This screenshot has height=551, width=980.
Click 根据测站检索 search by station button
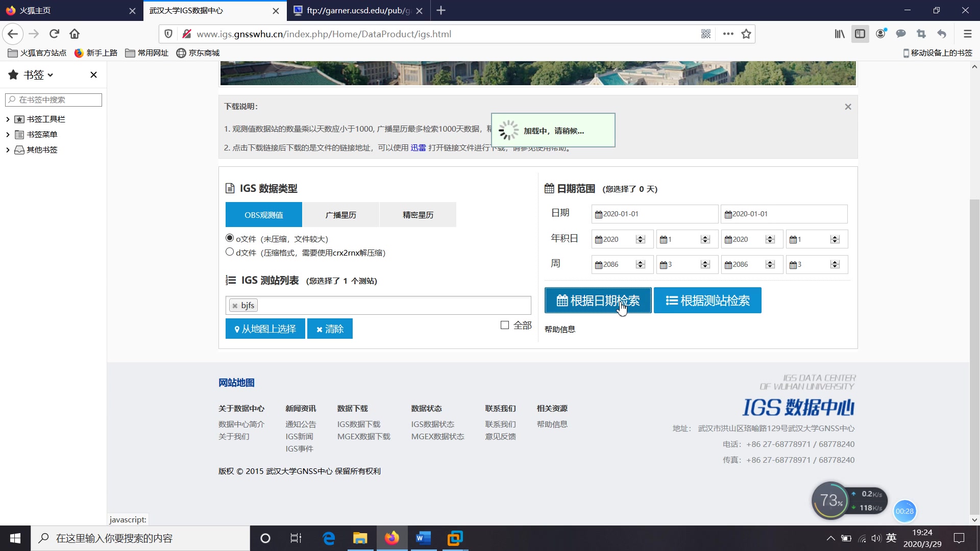[707, 300]
